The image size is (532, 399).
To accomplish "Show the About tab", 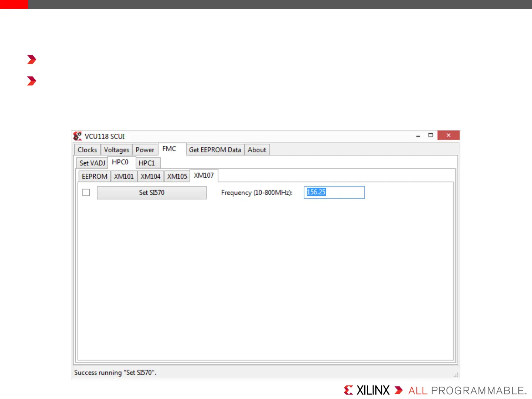I will [257, 150].
